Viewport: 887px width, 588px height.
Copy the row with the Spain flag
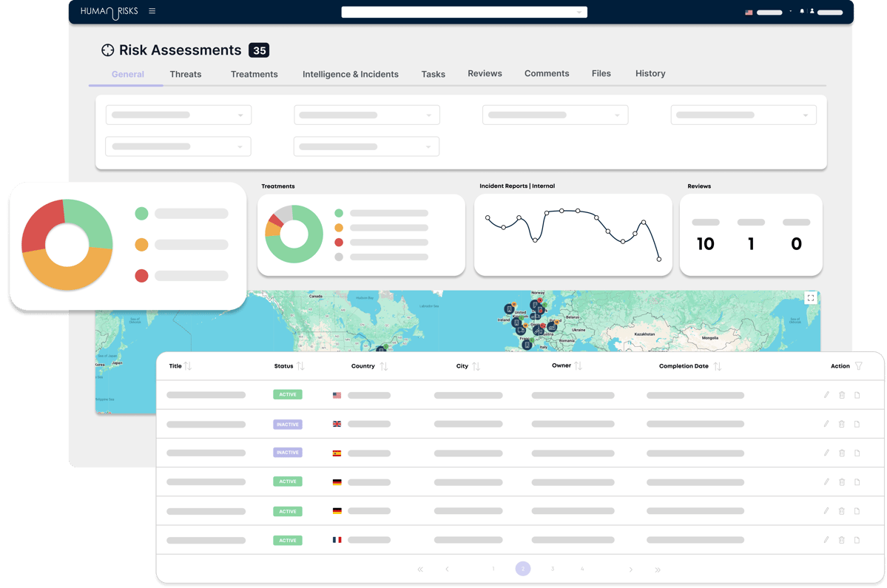click(x=857, y=453)
